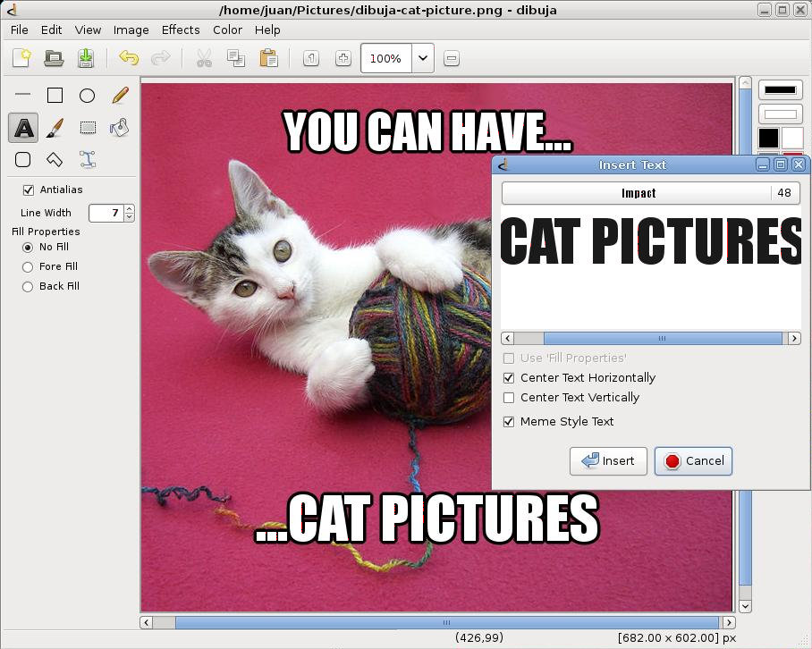The image size is (812, 649).
Task: Open the Image menu
Action: [131, 30]
